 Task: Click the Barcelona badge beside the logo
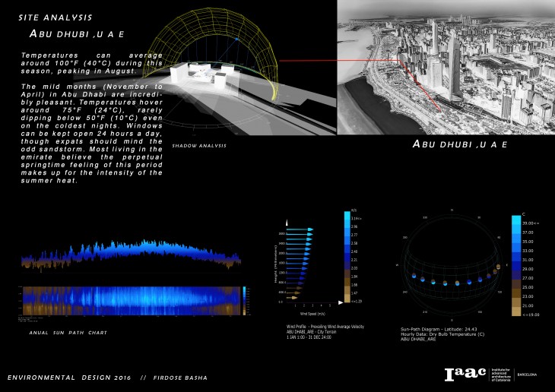528,375
